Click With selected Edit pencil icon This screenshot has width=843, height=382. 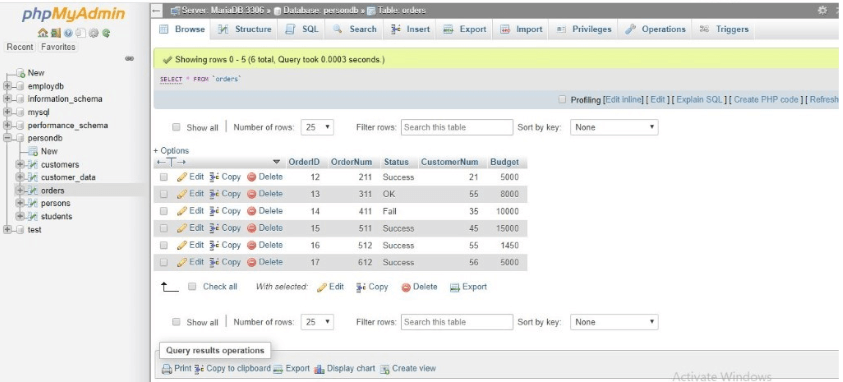(322, 287)
